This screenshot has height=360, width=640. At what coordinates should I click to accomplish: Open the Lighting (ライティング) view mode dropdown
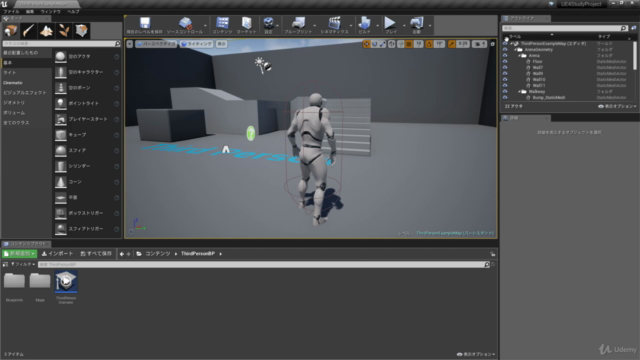(x=196, y=44)
